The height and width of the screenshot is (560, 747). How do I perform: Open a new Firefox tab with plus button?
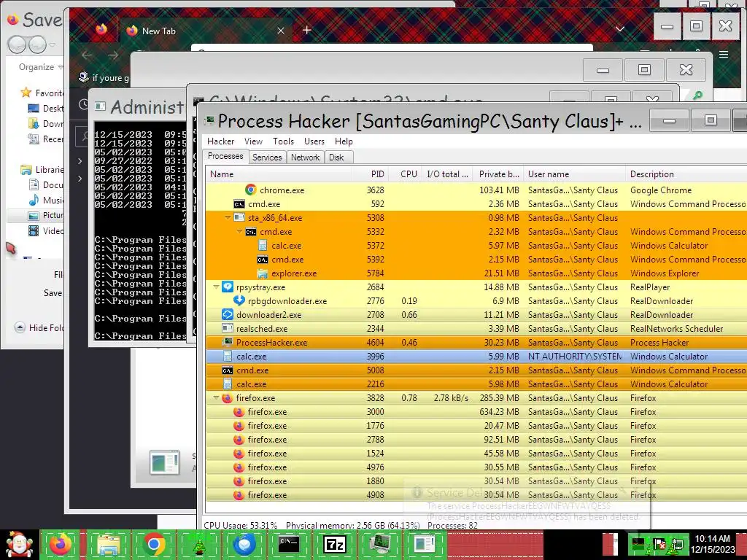coord(307,31)
